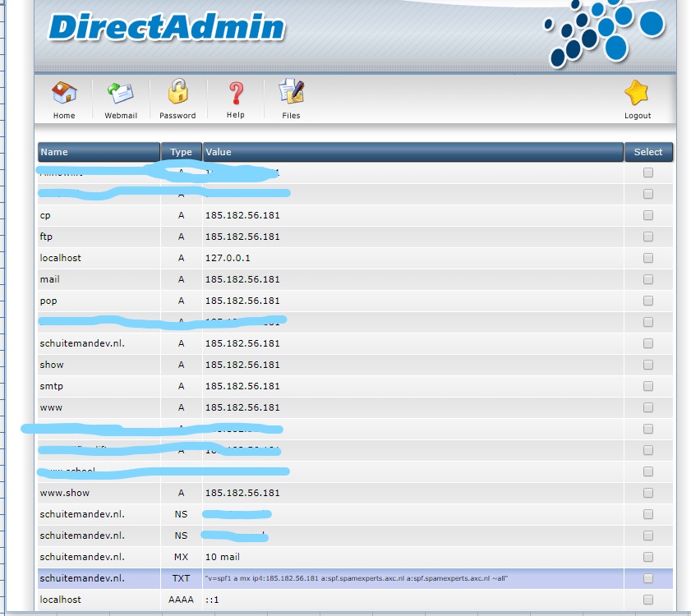Click the DirectAdmin logo

[x=167, y=27]
